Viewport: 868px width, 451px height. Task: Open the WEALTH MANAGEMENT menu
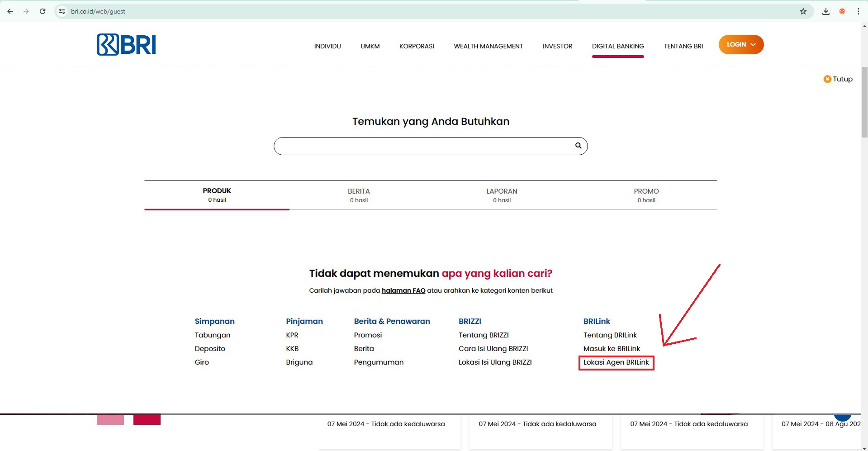(489, 46)
